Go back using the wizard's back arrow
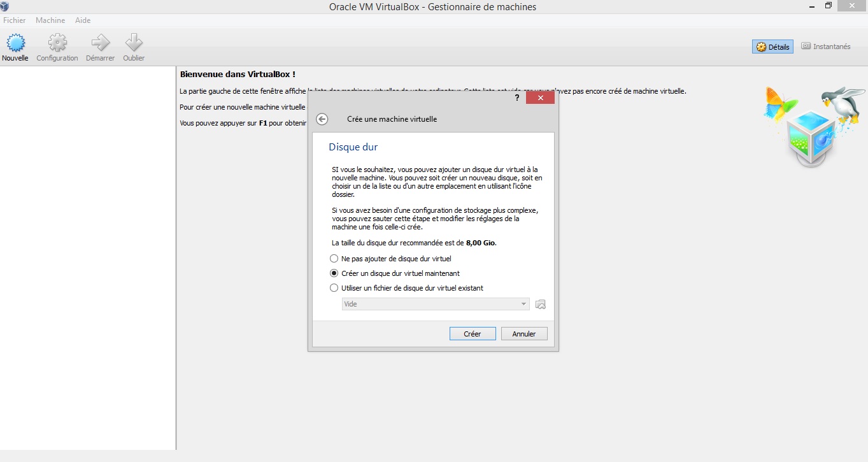The height and width of the screenshot is (462, 868). pos(322,119)
